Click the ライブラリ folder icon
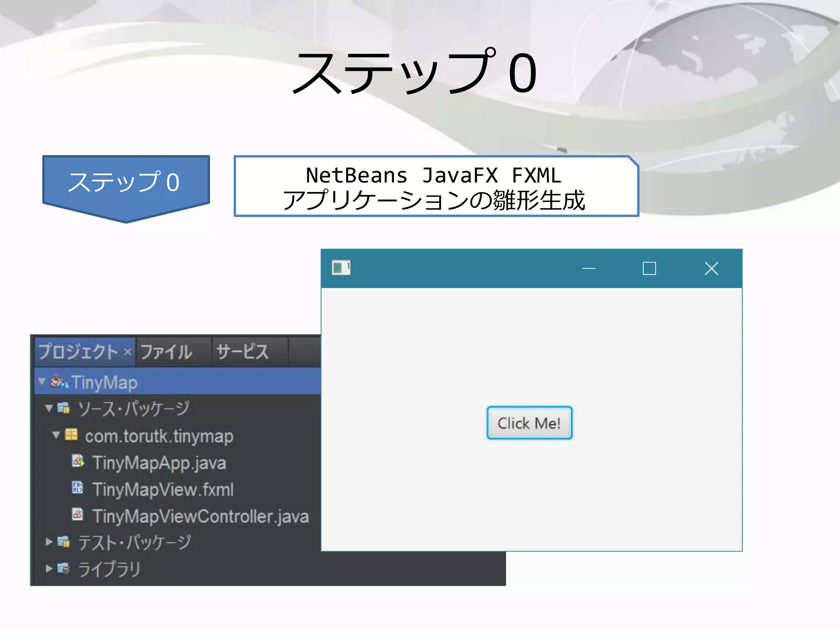 64,568
